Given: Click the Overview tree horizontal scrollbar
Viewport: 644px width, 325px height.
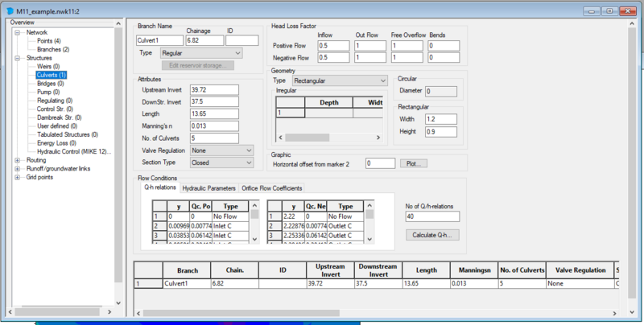Looking at the screenshot, I should click(60, 312).
